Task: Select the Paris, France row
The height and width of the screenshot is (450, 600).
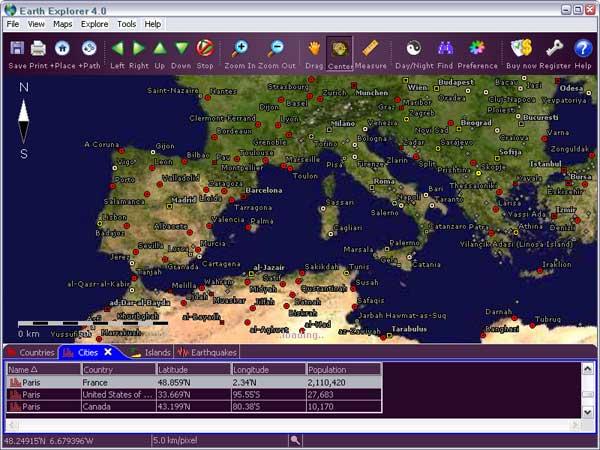Action: click(x=194, y=382)
